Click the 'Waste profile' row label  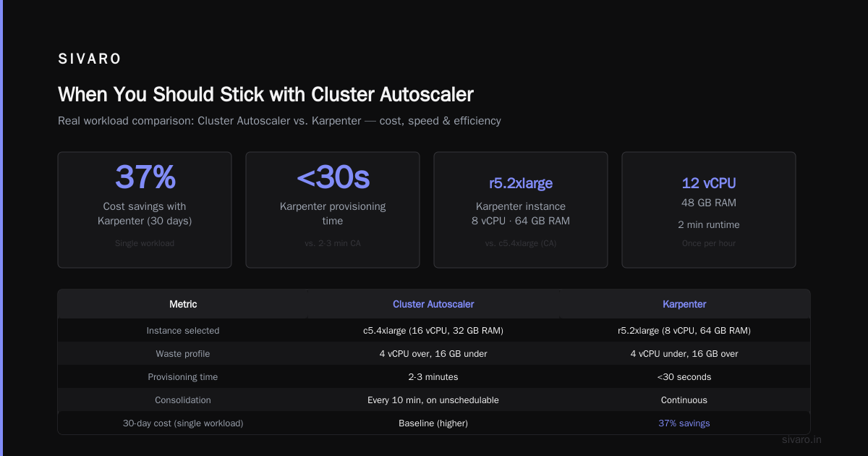click(x=183, y=353)
